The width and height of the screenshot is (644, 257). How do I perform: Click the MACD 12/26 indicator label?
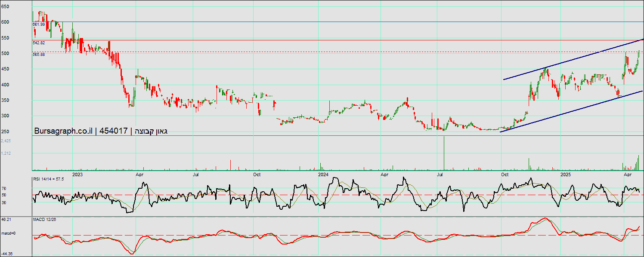tap(44, 219)
